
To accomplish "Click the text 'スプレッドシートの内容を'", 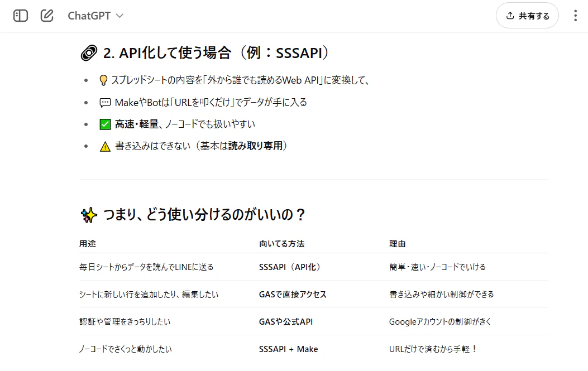I will 157,80.
